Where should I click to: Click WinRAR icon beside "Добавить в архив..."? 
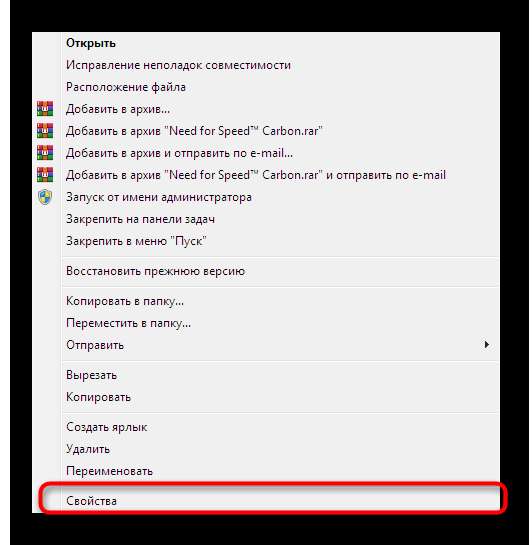click(x=45, y=109)
